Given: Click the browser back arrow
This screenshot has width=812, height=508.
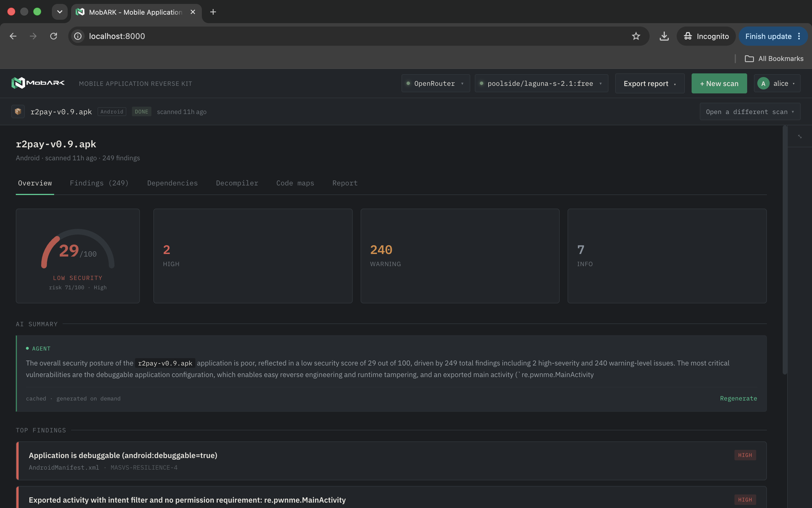Looking at the screenshot, I should point(13,36).
